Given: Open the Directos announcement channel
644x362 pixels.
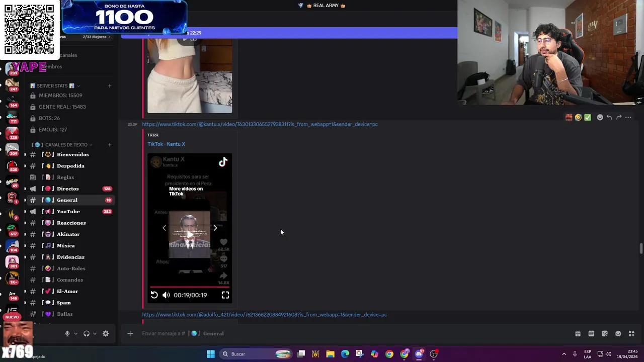Looking at the screenshot, I should (x=69, y=189).
